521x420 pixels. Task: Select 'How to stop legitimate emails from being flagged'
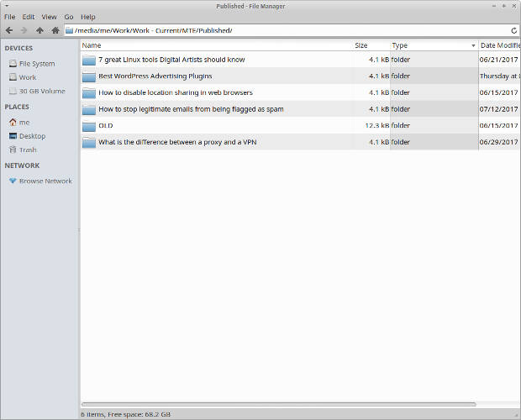[x=191, y=109]
